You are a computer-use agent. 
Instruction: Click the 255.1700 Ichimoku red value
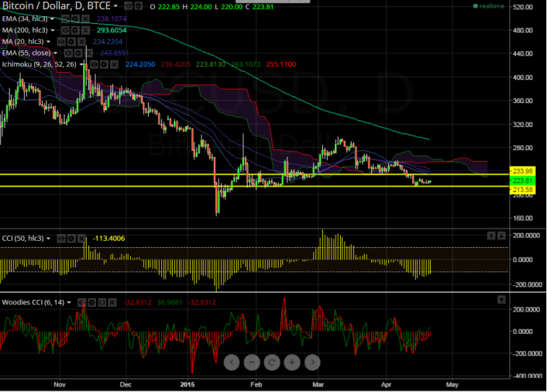click(280, 64)
